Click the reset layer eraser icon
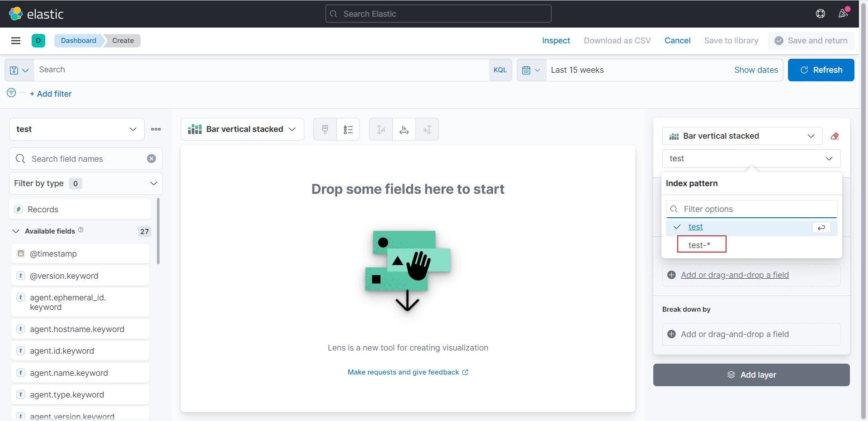Image resolution: width=868 pixels, height=421 pixels. click(x=835, y=136)
